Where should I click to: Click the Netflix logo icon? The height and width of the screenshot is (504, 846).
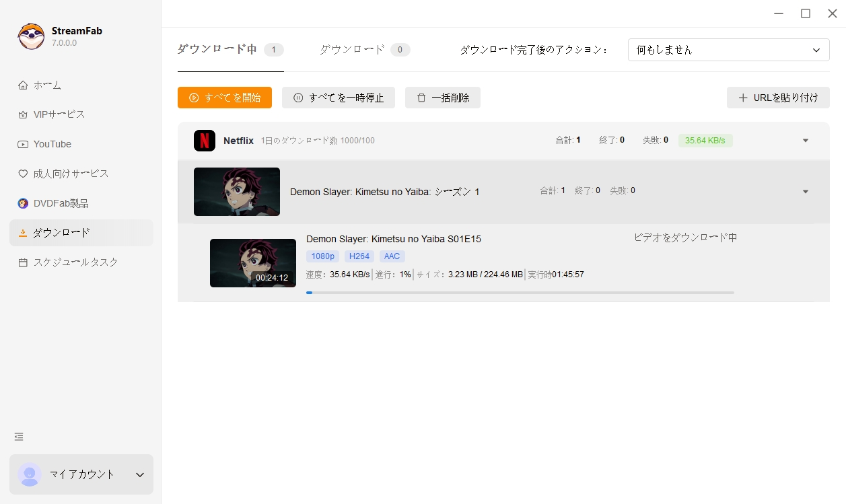coord(205,141)
